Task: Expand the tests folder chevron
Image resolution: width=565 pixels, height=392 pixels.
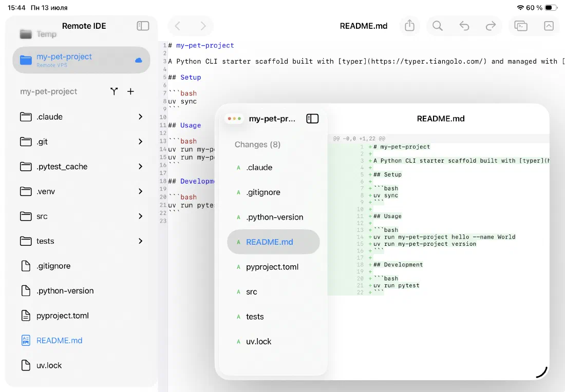Action: pyautogui.click(x=141, y=241)
